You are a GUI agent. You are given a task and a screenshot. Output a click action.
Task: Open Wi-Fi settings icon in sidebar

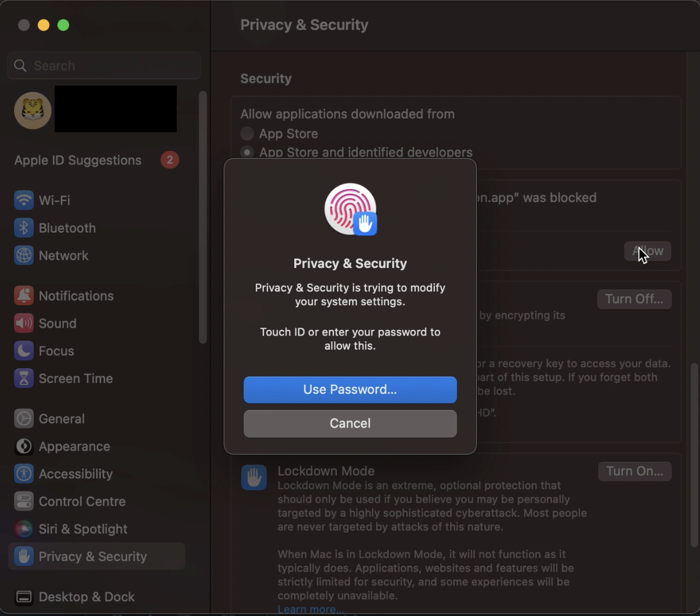pos(24,200)
